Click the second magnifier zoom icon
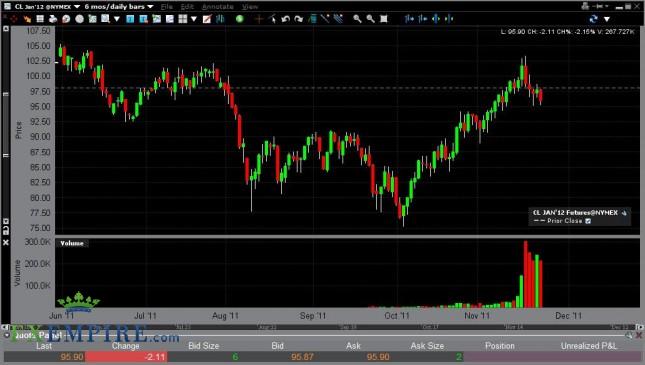This screenshot has width=645, height=365. 371,19
